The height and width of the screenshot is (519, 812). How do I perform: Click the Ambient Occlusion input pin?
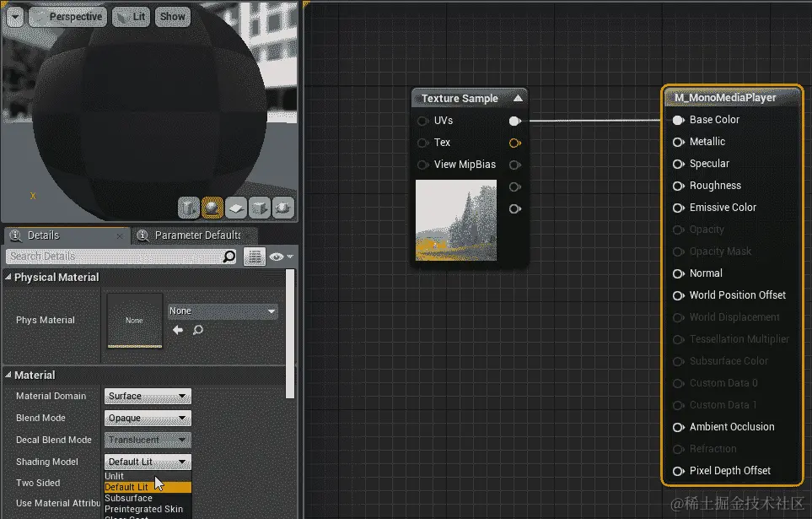tap(679, 427)
